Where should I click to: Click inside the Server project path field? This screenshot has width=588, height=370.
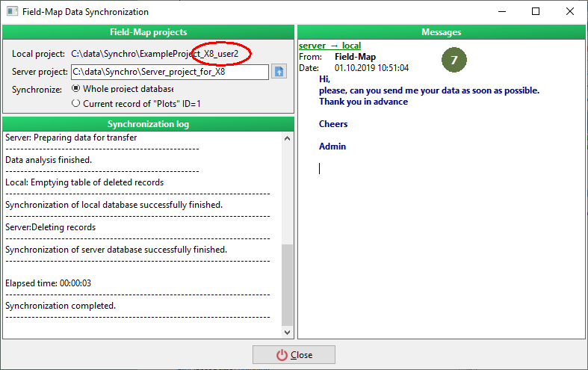(170, 72)
